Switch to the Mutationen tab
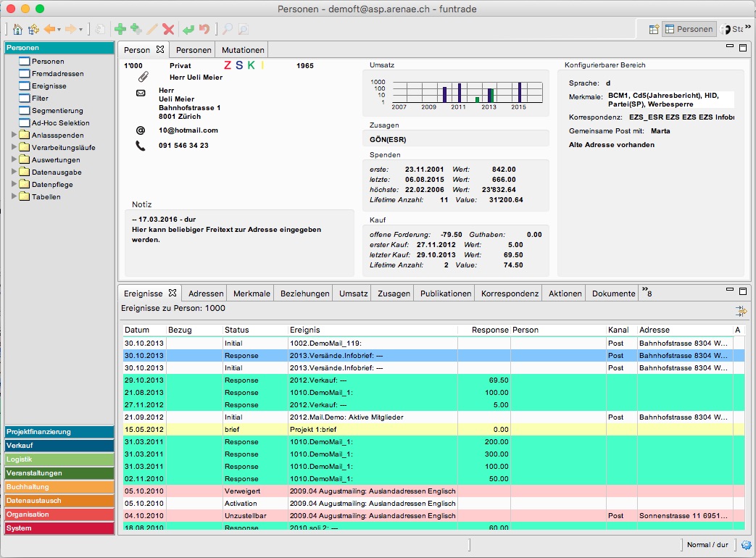This screenshot has height=558, width=756. (243, 50)
